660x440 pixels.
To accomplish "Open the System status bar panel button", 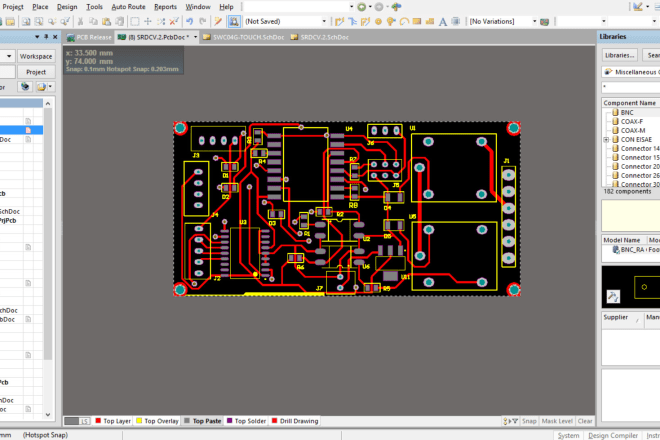I will point(568,435).
